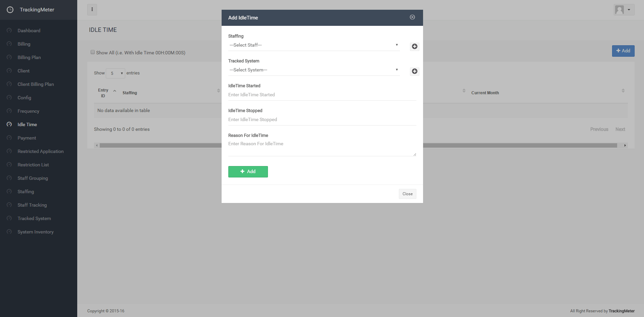Toggle the Show All idle time checkbox

pos(93,52)
